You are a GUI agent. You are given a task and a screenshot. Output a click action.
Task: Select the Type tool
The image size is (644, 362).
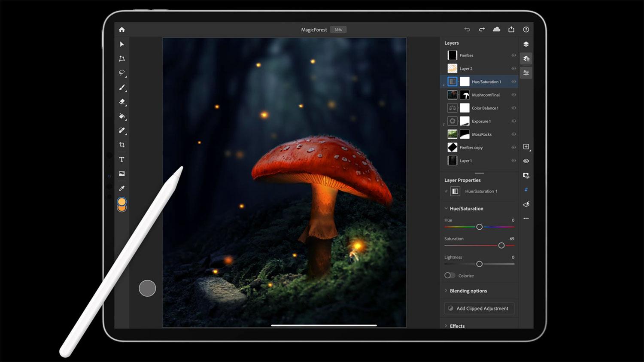tap(122, 159)
